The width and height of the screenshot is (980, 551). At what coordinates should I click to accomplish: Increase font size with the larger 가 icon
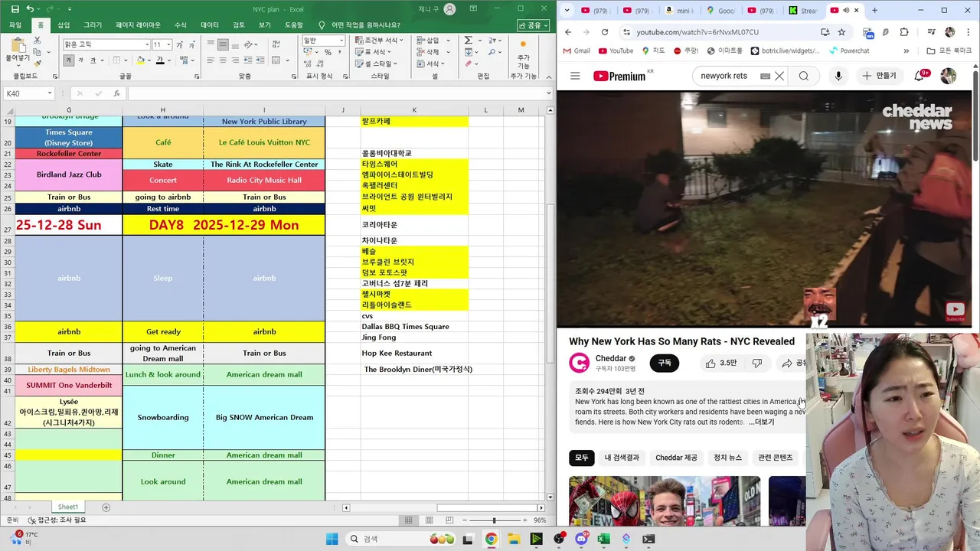[179, 44]
